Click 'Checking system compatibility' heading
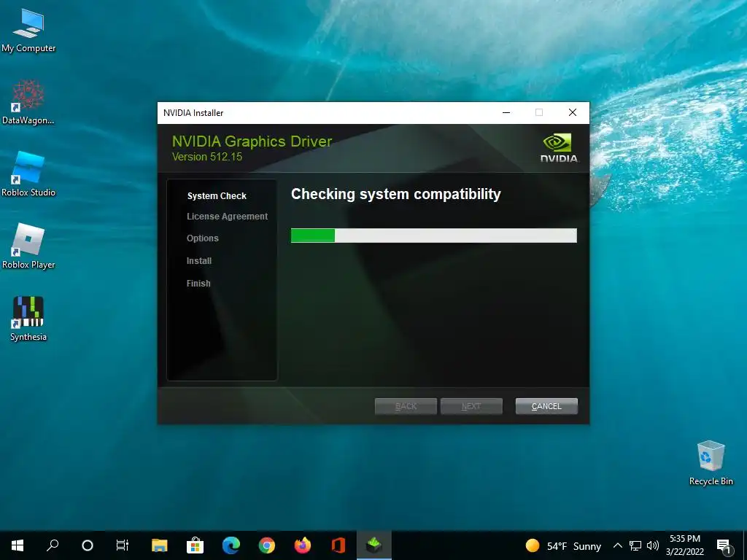Viewport: 747px width, 560px height. coord(396,194)
